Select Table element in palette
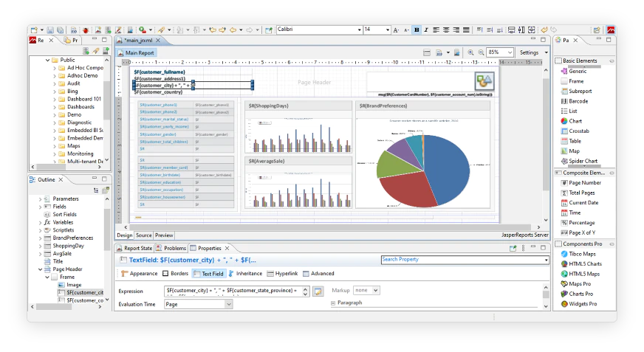Image resolution: width=644 pixels, height=352 pixels. tap(571, 141)
